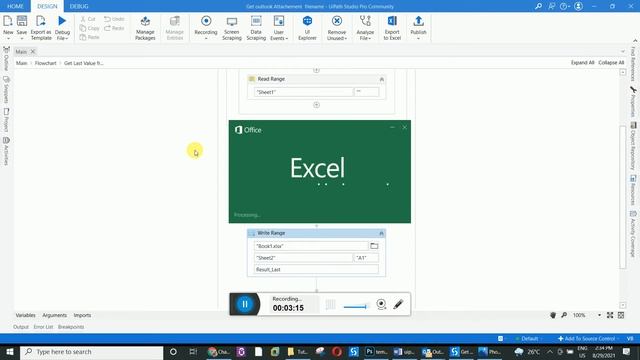This screenshot has width=640, height=360.
Task: Browse for workbook file folder icon in Write Range
Action: [x=374, y=246]
